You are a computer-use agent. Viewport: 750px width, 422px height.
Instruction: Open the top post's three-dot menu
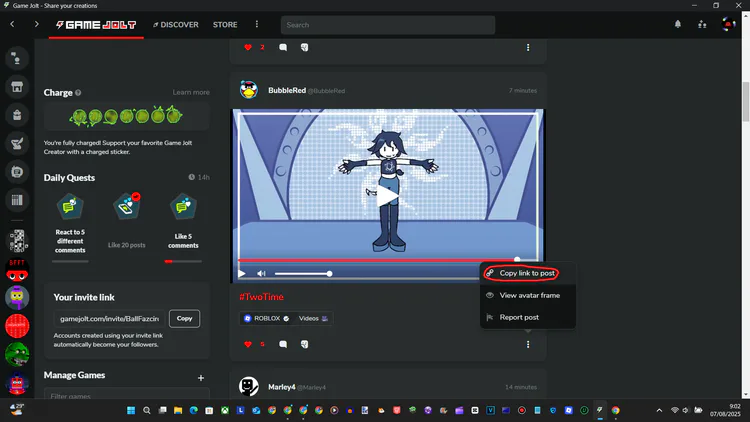tap(528, 47)
